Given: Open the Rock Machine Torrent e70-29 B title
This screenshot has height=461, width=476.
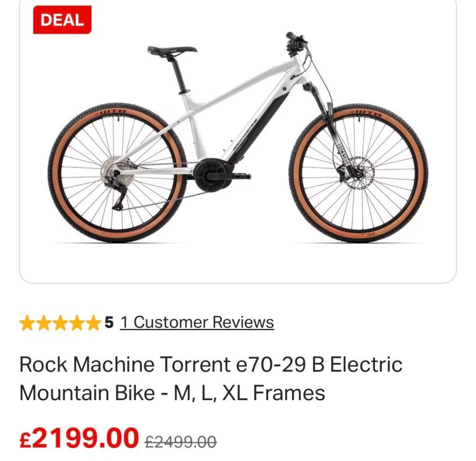Looking at the screenshot, I should [211, 364].
